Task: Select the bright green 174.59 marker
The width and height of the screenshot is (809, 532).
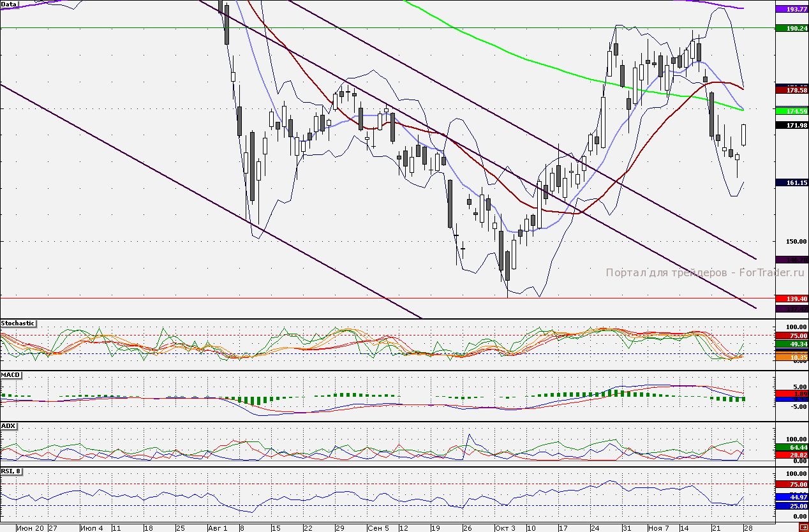Action: [791, 112]
